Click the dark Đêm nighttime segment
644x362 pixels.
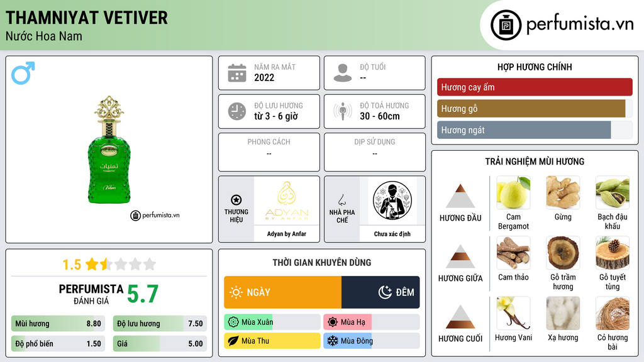(x=380, y=292)
